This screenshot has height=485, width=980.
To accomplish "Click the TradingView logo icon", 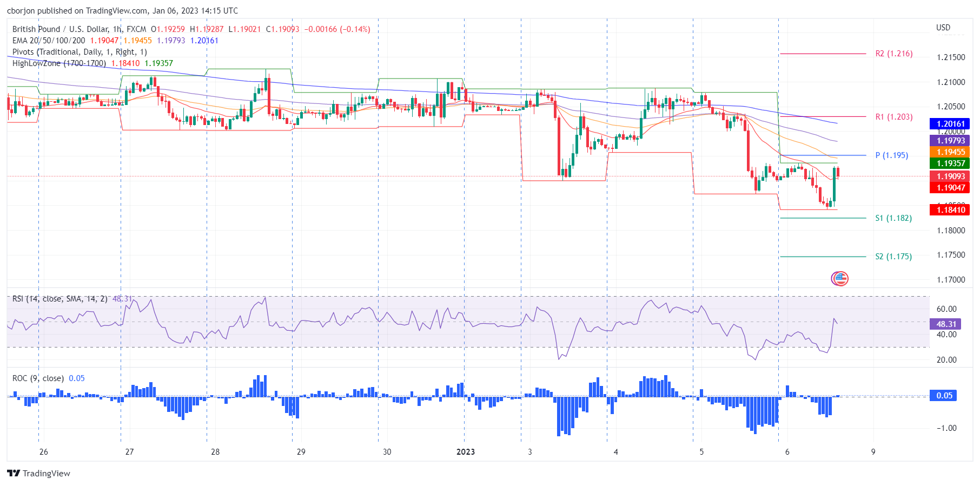I will pos(14,473).
